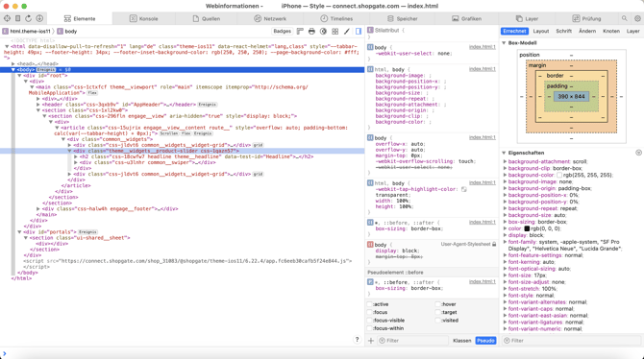Open the Ändern sidebar tab
This screenshot has height=359, width=644.
point(587,31)
